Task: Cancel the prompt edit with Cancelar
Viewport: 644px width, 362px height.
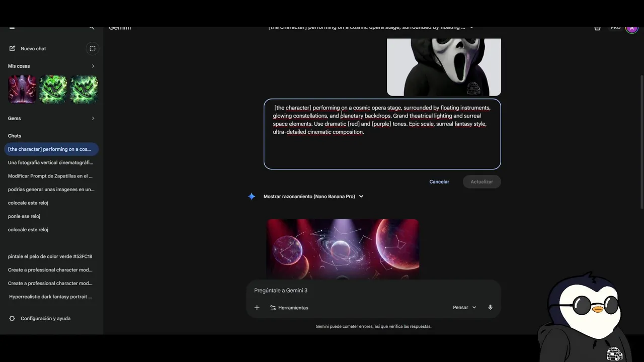Action: [x=439, y=182]
